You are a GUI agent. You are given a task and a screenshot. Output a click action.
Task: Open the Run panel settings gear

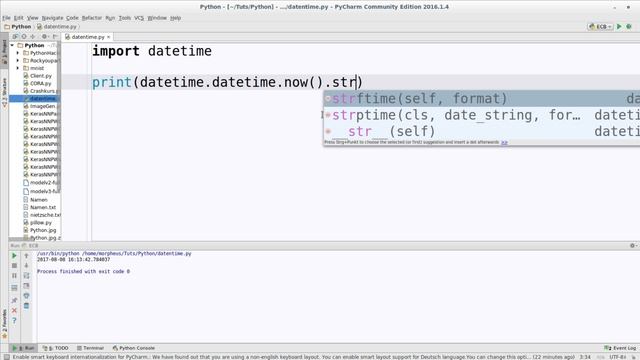tap(632, 245)
